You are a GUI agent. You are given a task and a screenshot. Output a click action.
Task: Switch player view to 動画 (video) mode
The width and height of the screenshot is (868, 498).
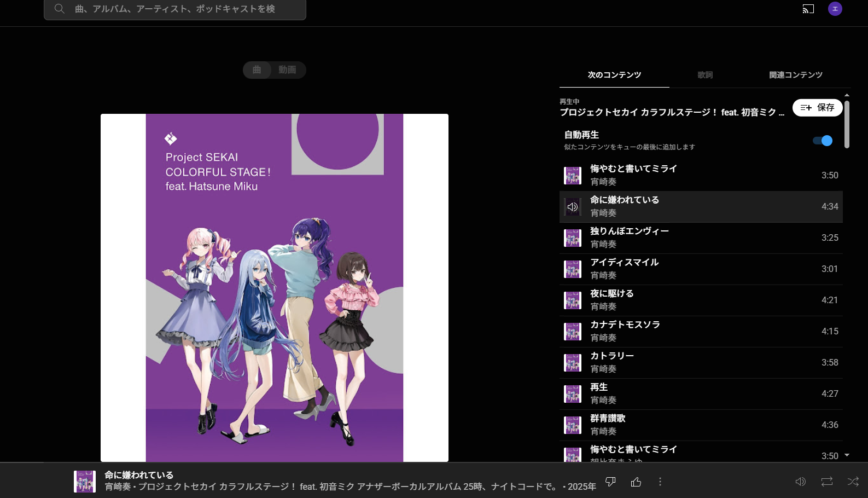pos(288,70)
